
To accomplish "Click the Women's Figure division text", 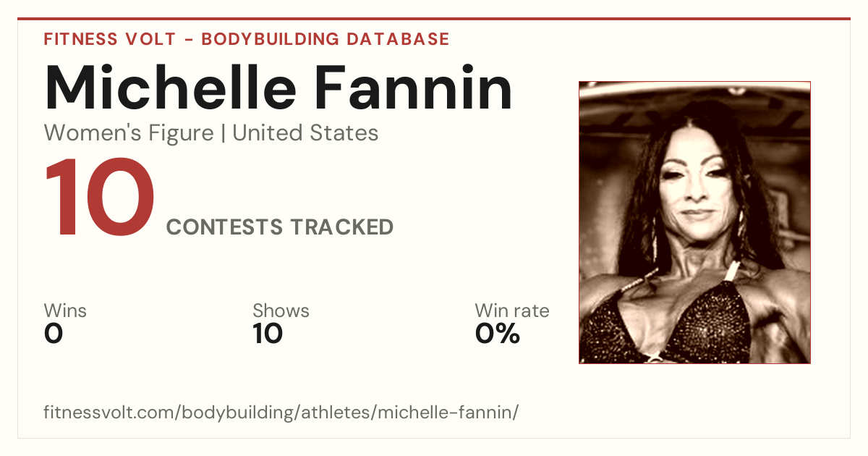I will click(129, 133).
